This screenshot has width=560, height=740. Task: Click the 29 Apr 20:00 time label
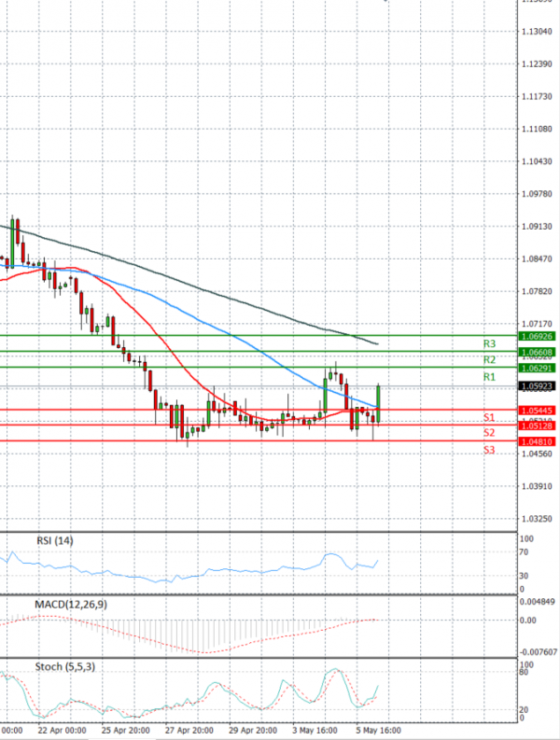click(253, 731)
